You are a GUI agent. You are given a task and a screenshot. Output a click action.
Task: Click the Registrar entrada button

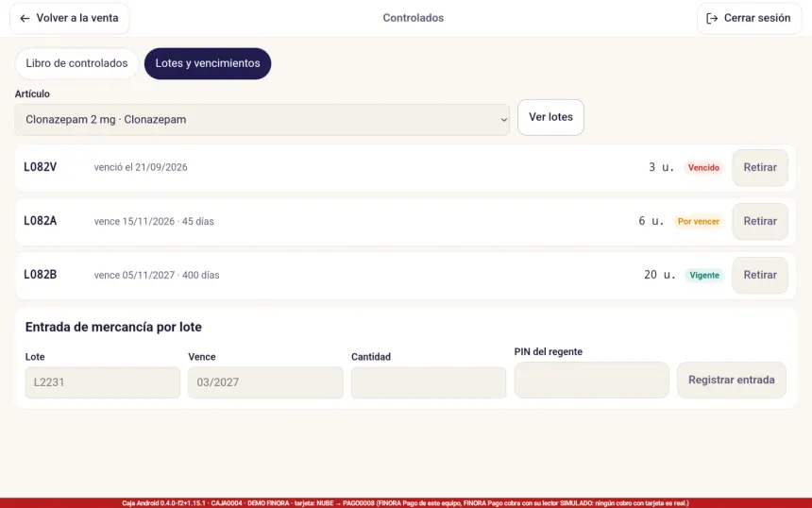coord(731,381)
